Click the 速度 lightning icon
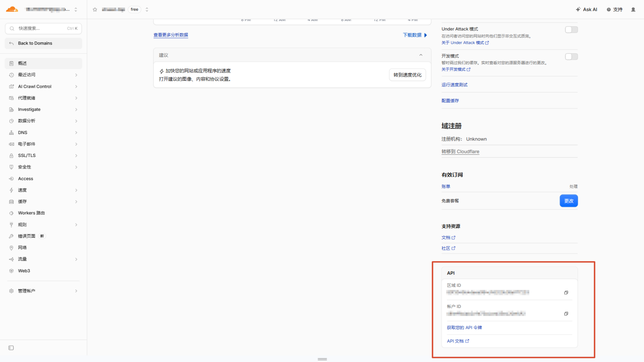644x362 pixels. pos(11,190)
